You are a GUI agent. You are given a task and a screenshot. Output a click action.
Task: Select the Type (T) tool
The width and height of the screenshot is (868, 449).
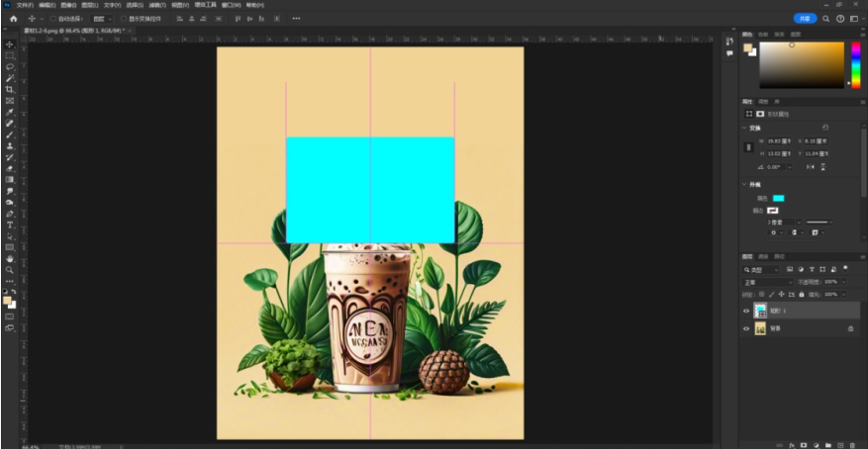pos(10,224)
